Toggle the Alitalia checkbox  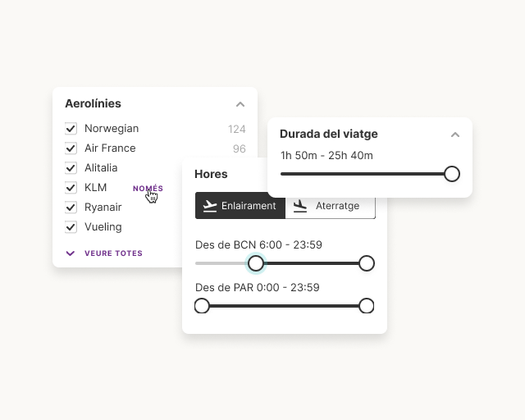point(71,168)
